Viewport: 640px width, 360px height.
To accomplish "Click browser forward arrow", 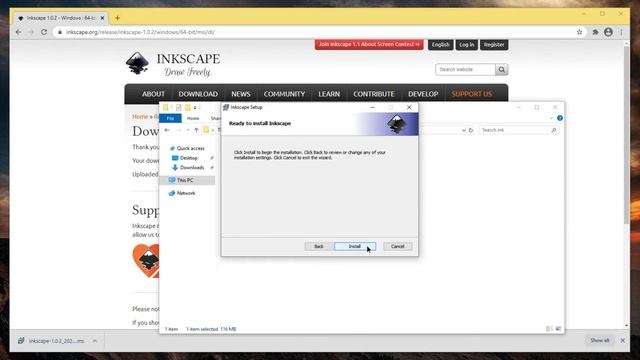I will 31,32.
